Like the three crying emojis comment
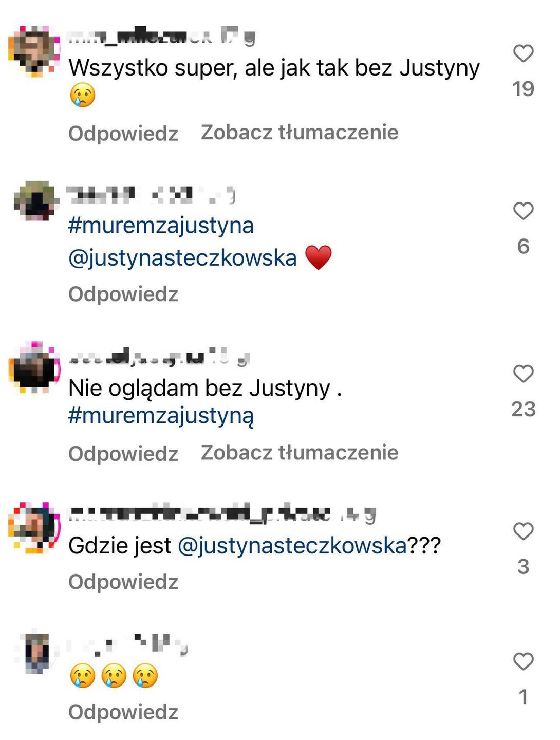Viewport: 560px width, 740px height. coord(523,661)
